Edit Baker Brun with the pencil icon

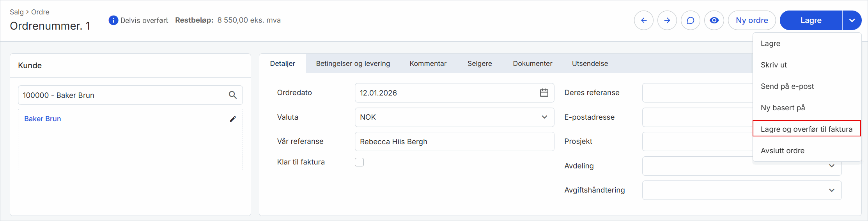pyautogui.click(x=233, y=119)
